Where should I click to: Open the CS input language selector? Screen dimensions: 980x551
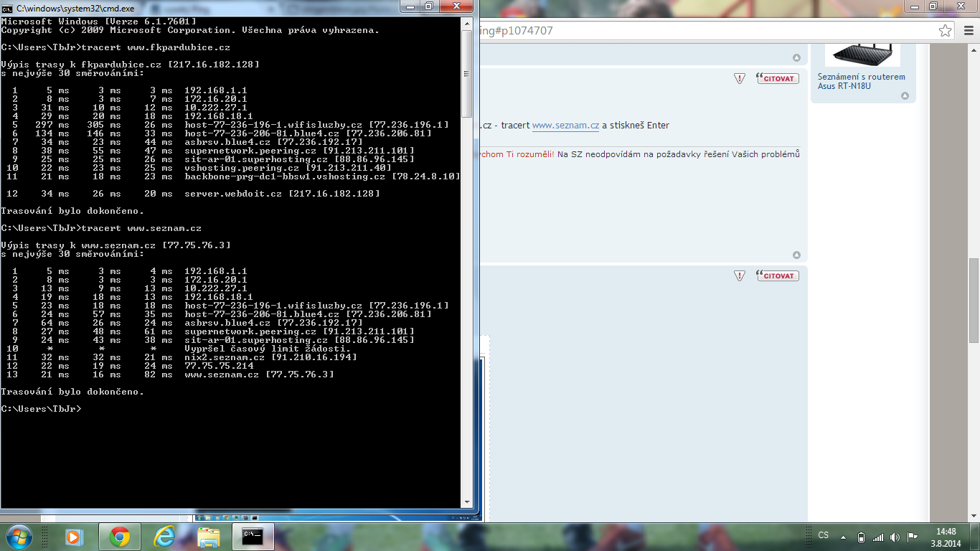coord(824,536)
